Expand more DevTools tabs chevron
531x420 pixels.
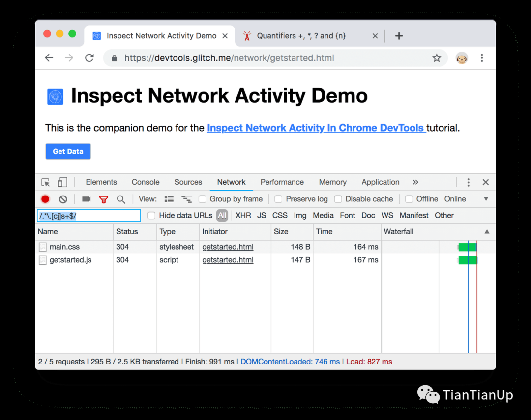(x=415, y=182)
